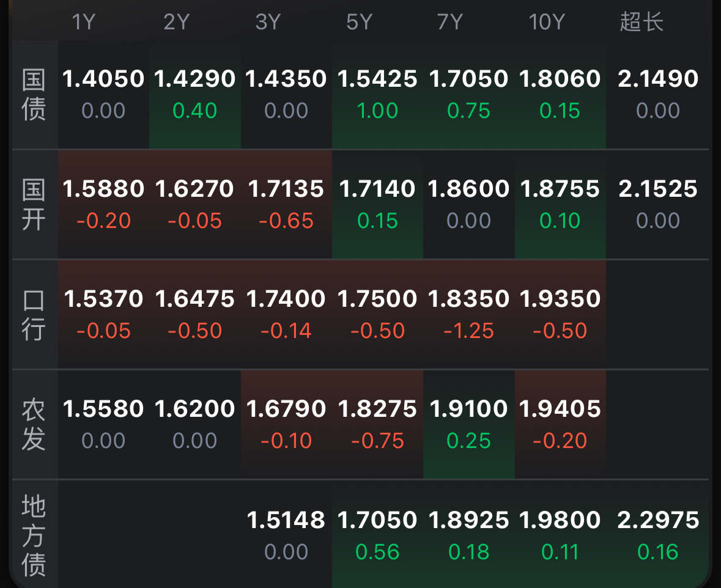Select the 超长 column header
The height and width of the screenshot is (588, 721).
coord(642,23)
